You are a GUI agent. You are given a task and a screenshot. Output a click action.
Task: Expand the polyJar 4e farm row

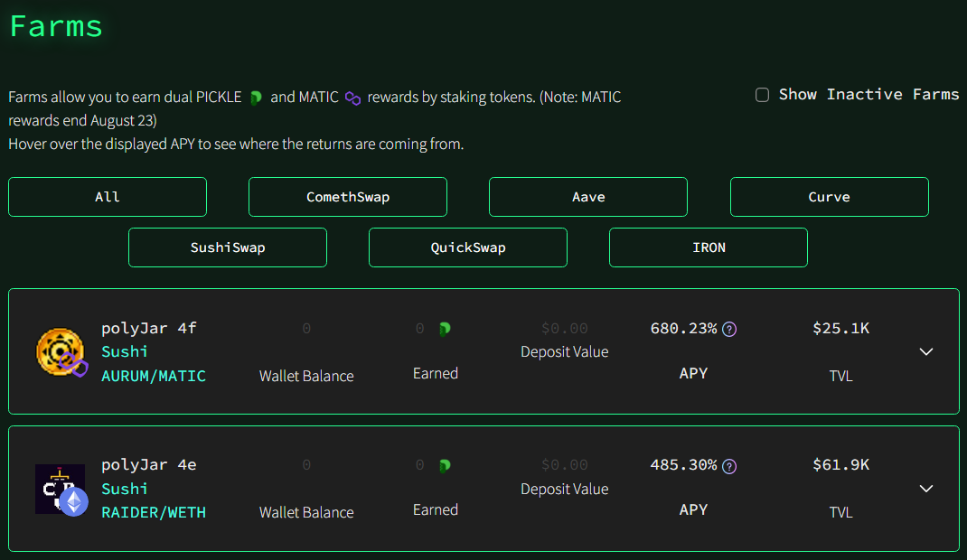click(x=926, y=489)
